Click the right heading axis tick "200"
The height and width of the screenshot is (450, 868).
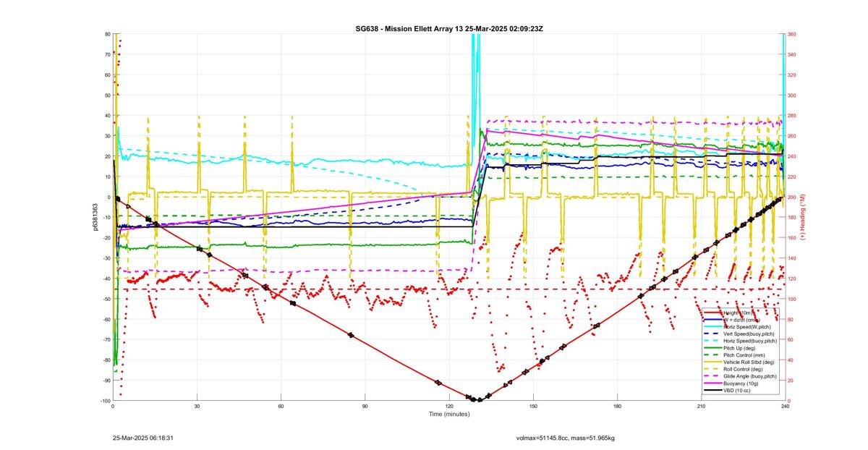tap(792, 198)
